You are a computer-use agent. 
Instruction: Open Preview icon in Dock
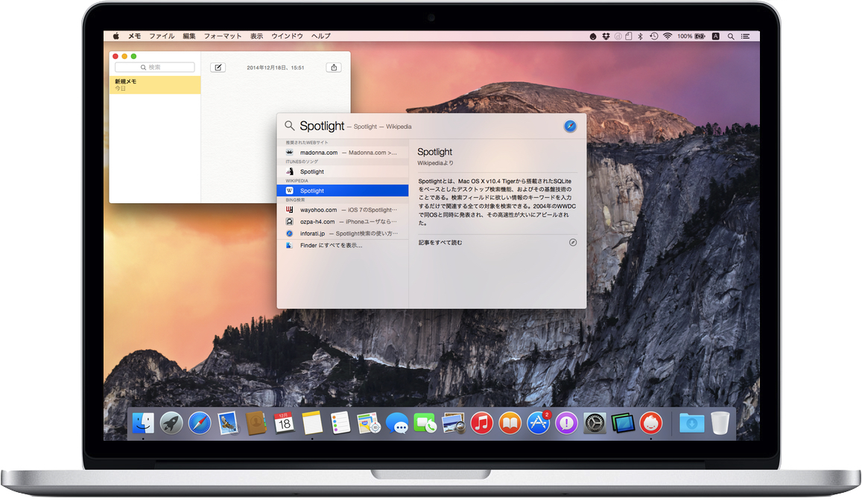pos(453,423)
